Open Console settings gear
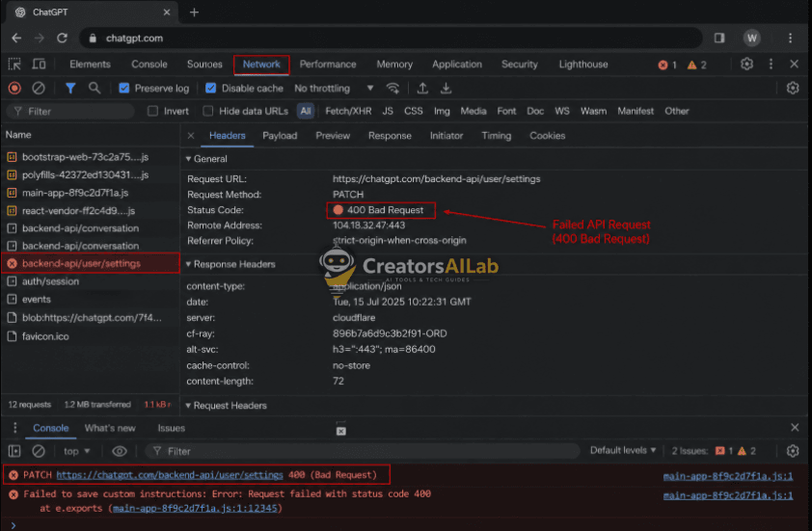The width and height of the screenshot is (812, 531). [x=793, y=451]
